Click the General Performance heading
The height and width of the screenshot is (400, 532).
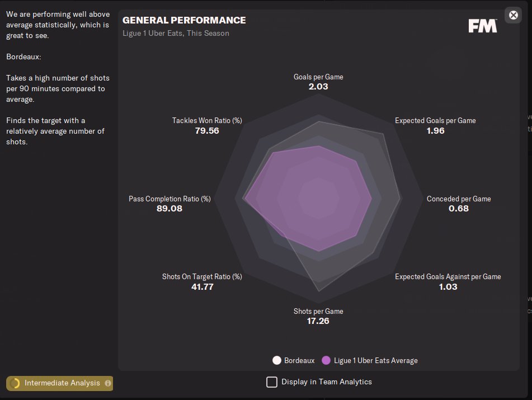184,20
